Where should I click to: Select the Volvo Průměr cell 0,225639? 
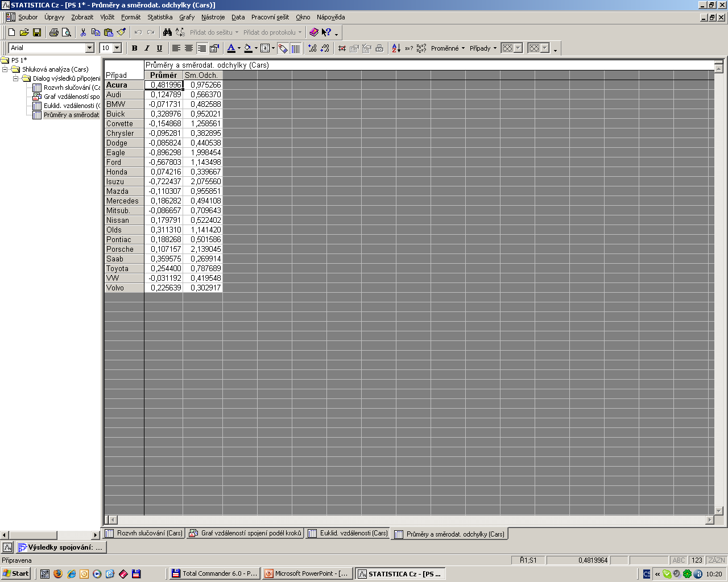click(164, 288)
